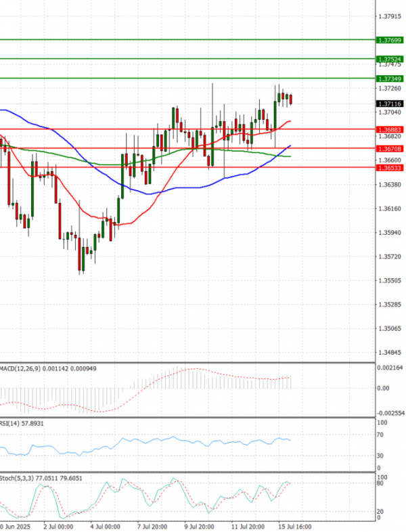Click the 9 Jul 20:00 time label
Viewport: 406px width, 532px height.
pyautogui.click(x=199, y=527)
